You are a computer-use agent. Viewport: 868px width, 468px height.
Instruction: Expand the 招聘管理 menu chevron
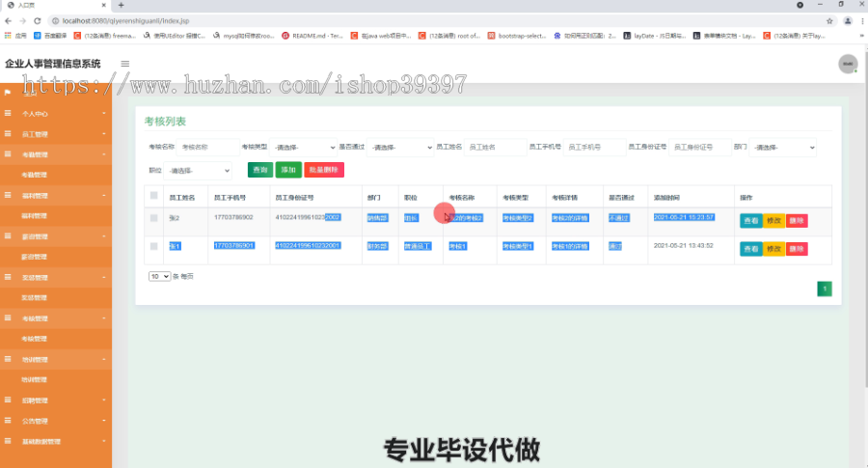103,400
